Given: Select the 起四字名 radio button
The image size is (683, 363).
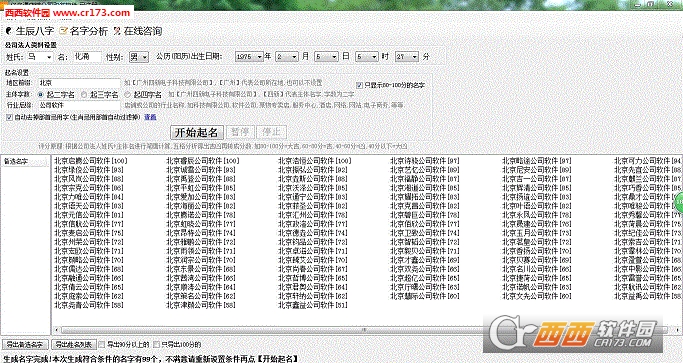Looking at the screenshot, I should pyautogui.click(x=128, y=94).
